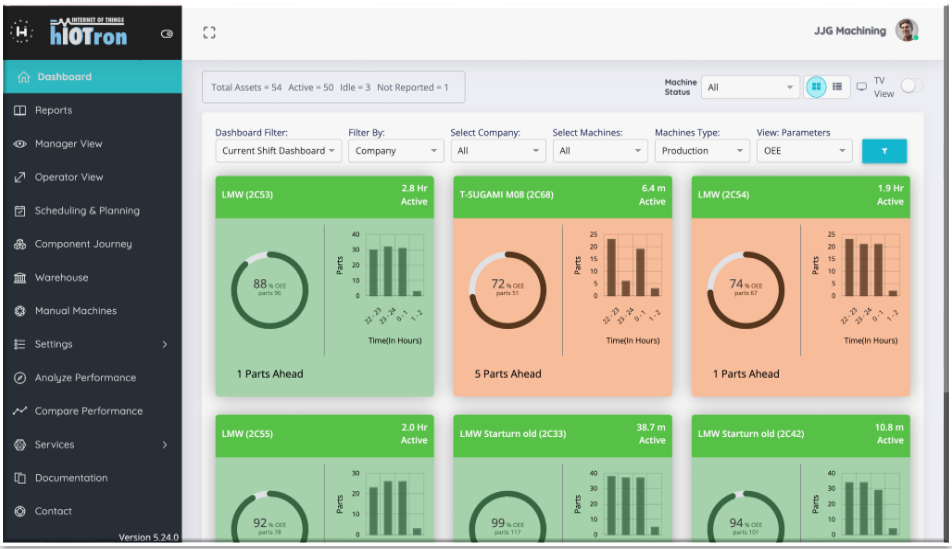The height and width of the screenshot is (549, 952).
Task: Open the user profile avatar
Action: (906, 31)
